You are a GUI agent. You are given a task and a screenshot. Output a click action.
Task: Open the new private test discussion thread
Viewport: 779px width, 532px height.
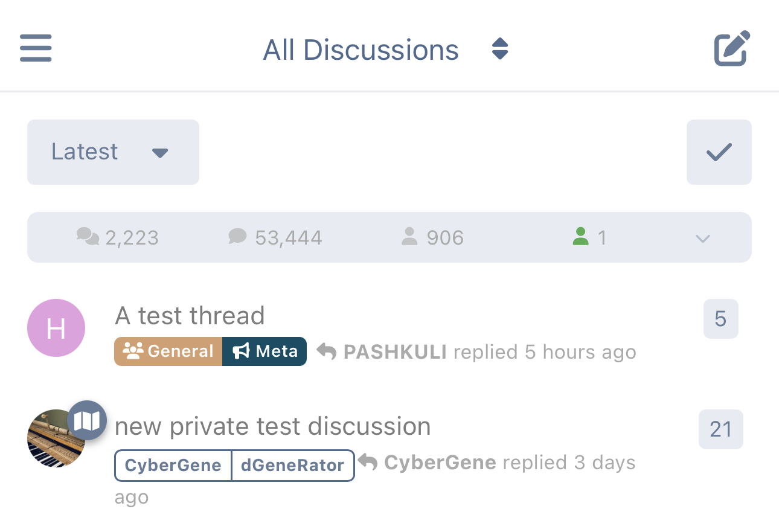coord(273,426)
